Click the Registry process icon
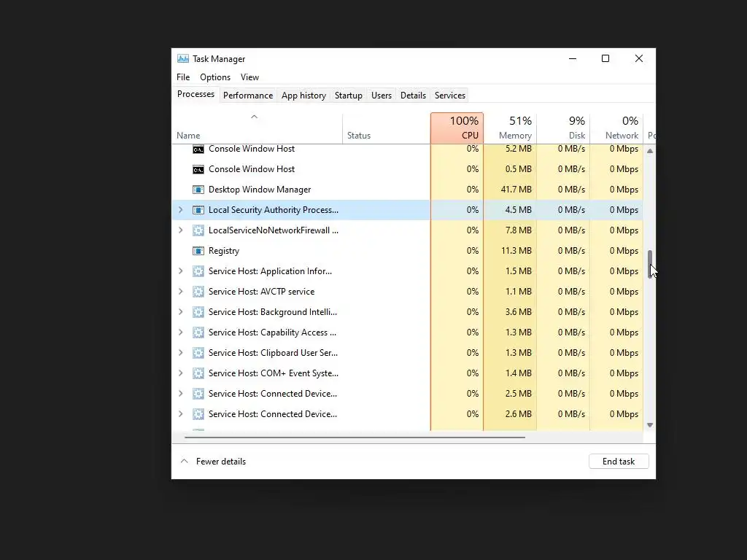The width and height of the screenshot is (747, 560). 198,251
